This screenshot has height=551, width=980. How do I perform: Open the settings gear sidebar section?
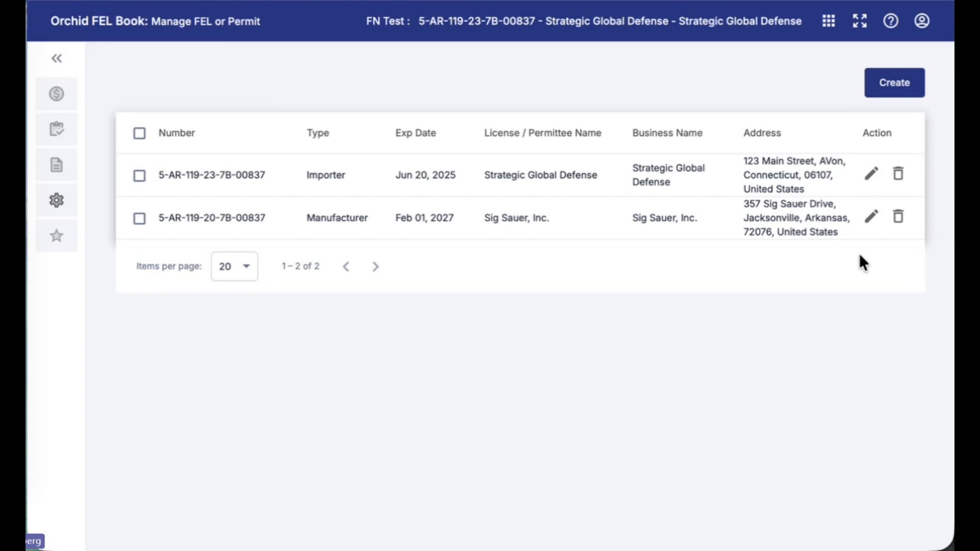[x=56, y=200]
